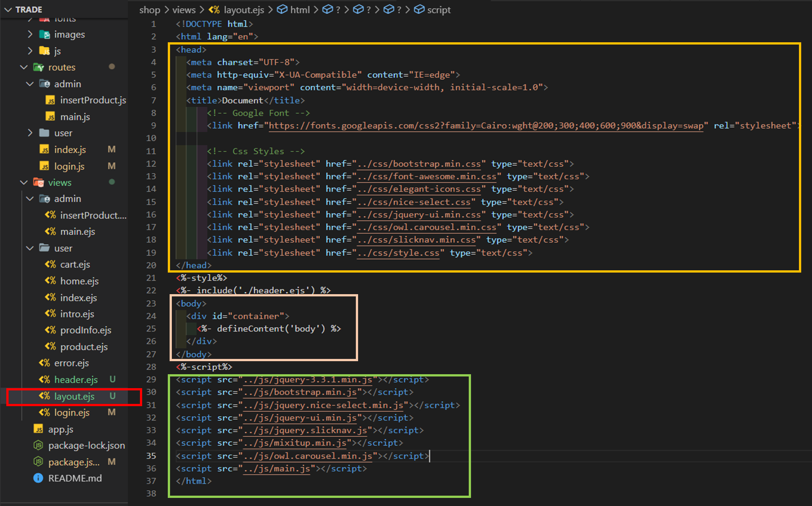Open README.md file
Screen dimensions: 812x506
(75, 478)
